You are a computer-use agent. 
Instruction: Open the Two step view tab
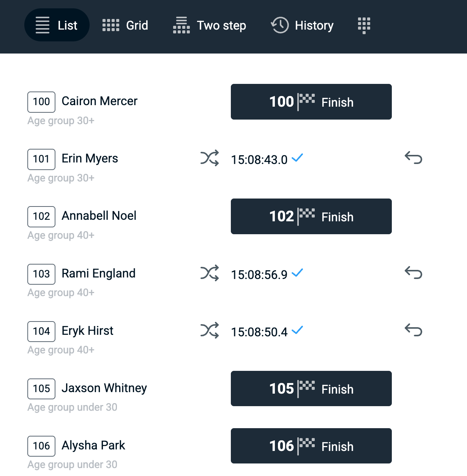(x=210, y=25)
